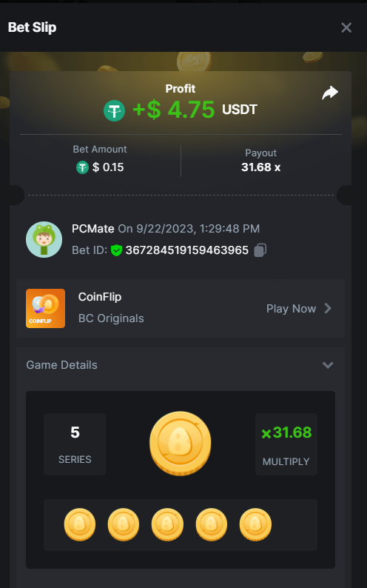Image resolution: width=367 pixels, height=588 pixels.
Task: Click the Bet ID number text
Action: [187, 250]
